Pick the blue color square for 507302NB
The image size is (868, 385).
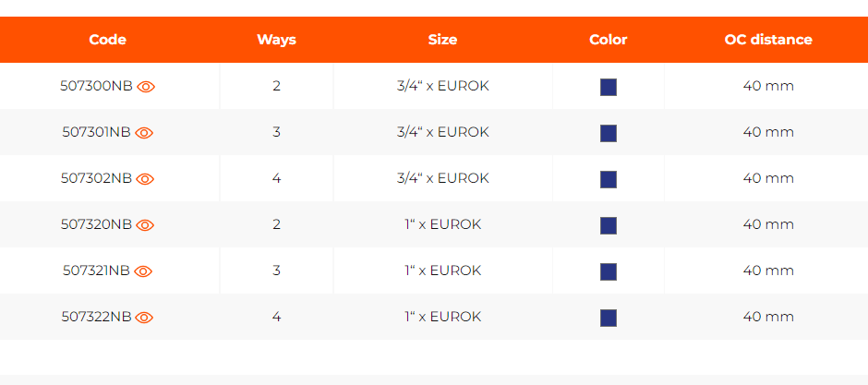point(609,179)
